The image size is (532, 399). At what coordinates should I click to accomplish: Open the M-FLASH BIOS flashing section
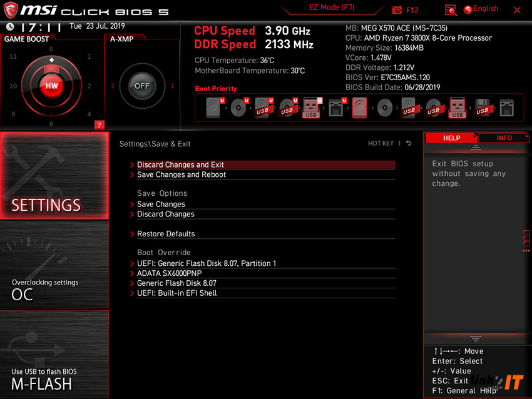(54, 354)
